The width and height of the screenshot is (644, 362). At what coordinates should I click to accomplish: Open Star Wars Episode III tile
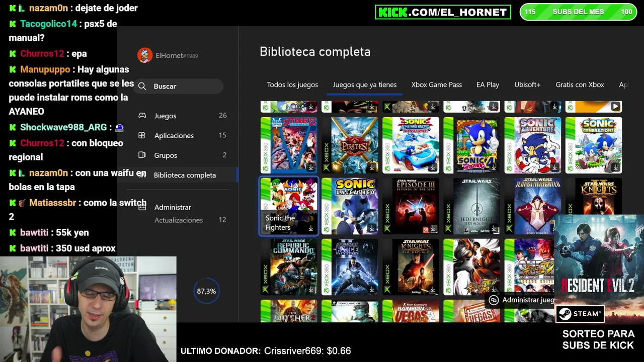tap(411, 206)
